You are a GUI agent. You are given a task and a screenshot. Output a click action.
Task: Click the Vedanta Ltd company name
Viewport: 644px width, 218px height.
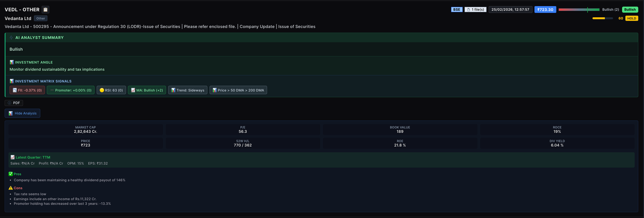click(x=18, y=19)
